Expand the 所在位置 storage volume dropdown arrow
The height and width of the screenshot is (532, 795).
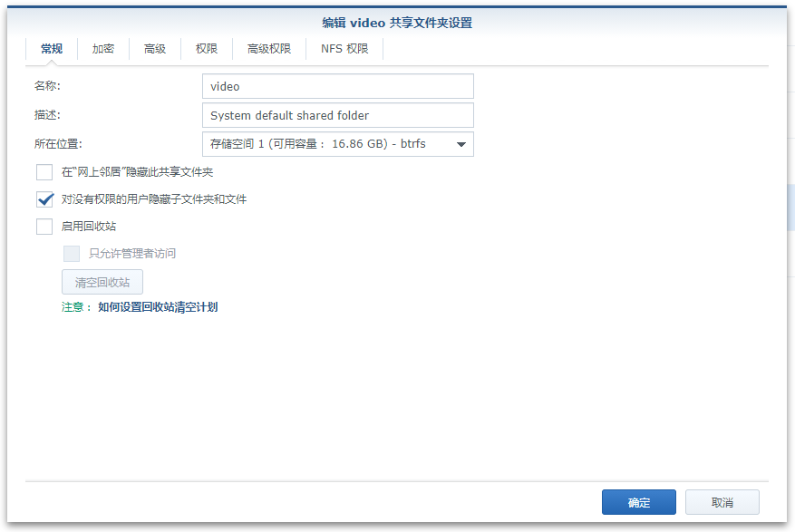461,144
